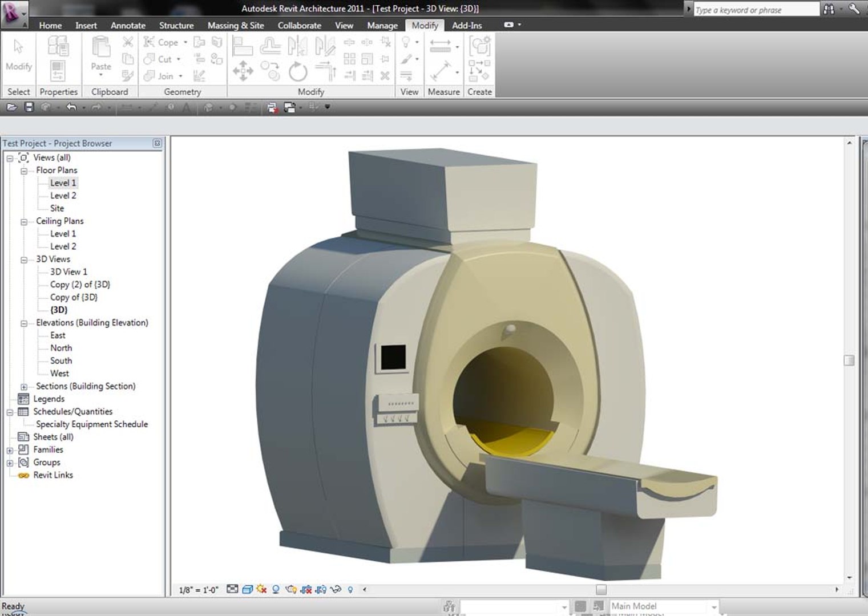Image resolution: width=868 pixels, height=616 pixels.
Task: Click the Open folder icon in quick access toolbar
Action: [x=11, y=107]
